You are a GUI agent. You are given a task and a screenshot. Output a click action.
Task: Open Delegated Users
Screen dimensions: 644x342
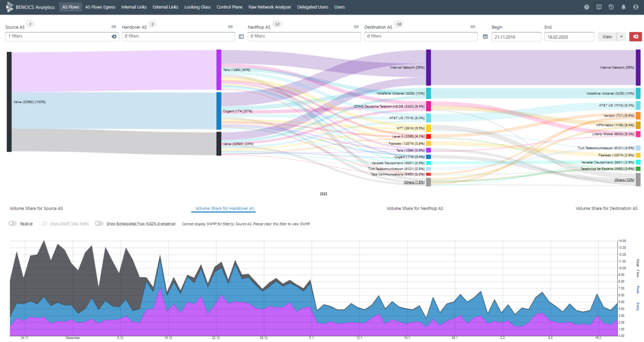point(313,7)
